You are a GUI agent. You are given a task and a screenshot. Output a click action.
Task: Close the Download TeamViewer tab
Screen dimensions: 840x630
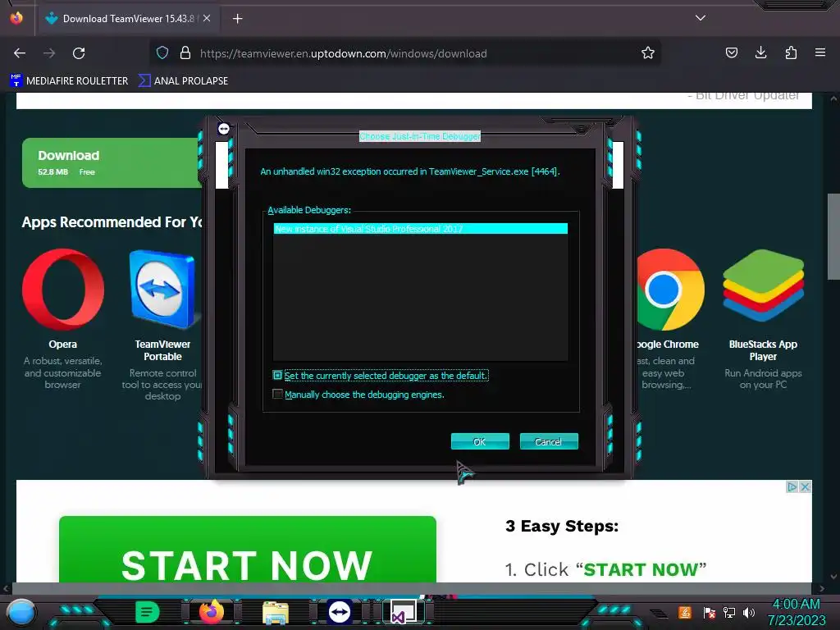tap(207, 18)
